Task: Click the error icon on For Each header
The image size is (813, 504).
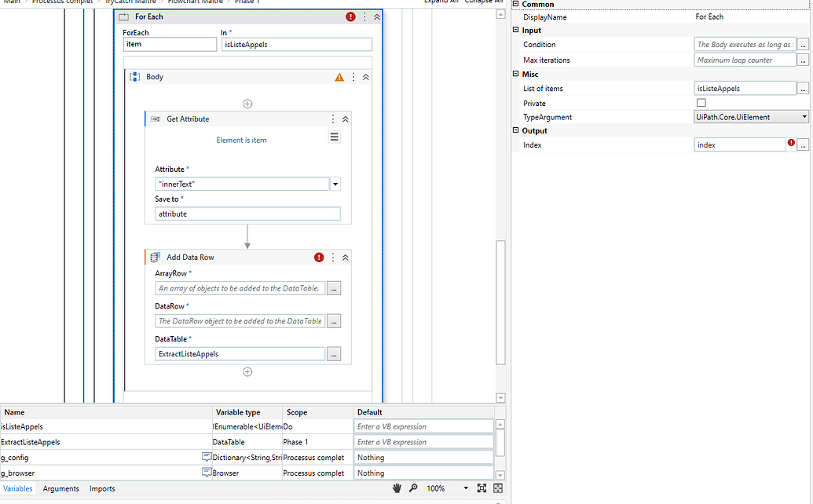Action: click(x=350, y=16)
